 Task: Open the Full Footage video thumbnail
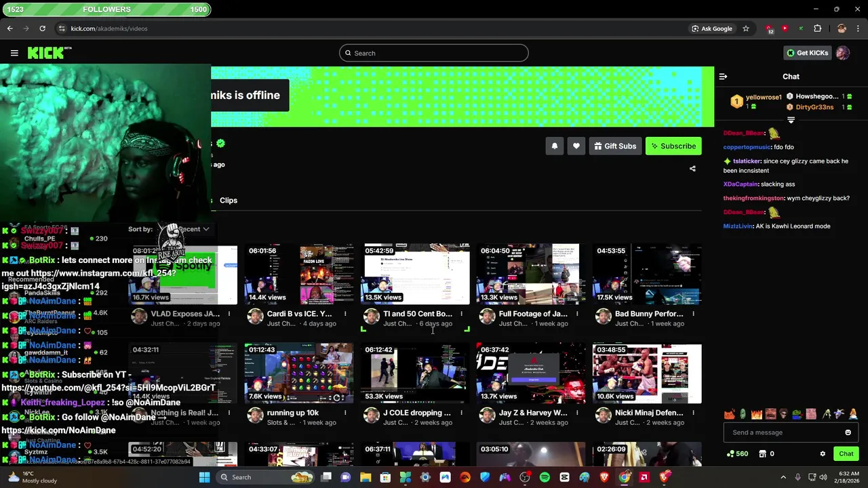click(531, 274)
